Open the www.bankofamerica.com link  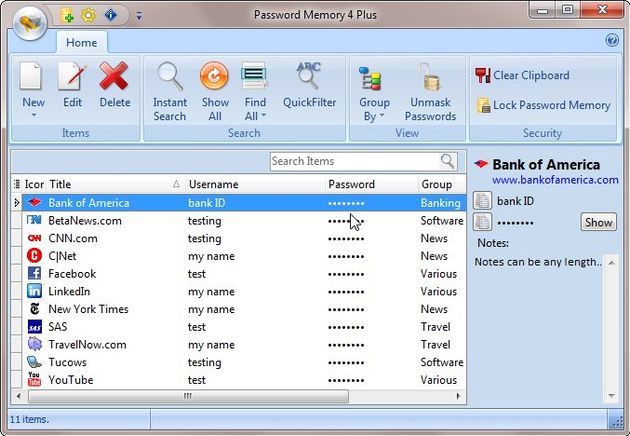pyautogui.click(x=555, y=180)
